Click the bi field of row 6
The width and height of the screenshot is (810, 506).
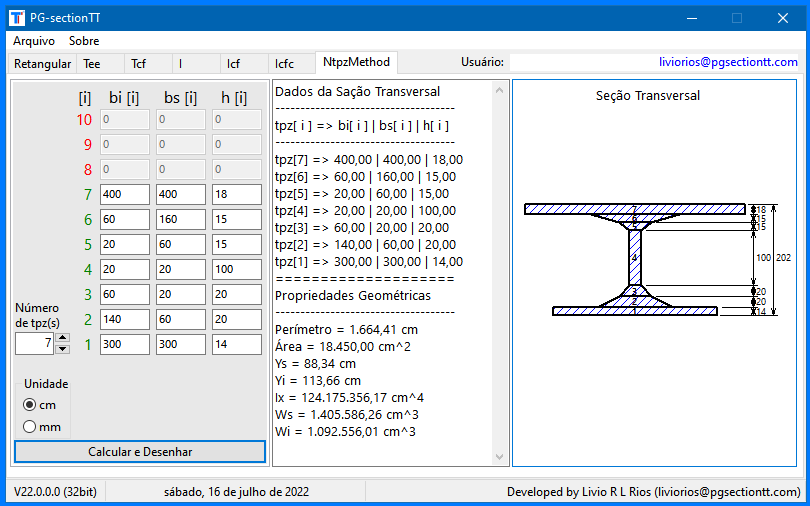click(x=125, y=219)
